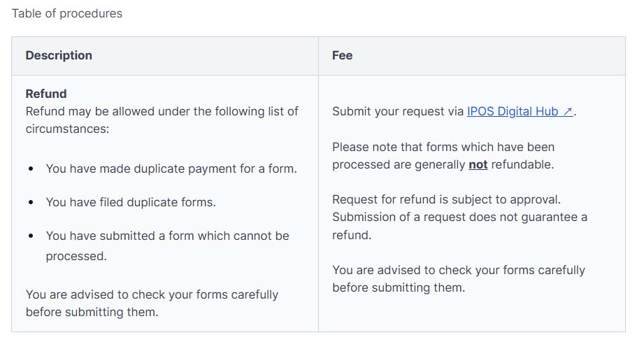This screenshot has height=342, width=644.
Task: Click the external link arrow icon
Action: [x=568, y=111]
